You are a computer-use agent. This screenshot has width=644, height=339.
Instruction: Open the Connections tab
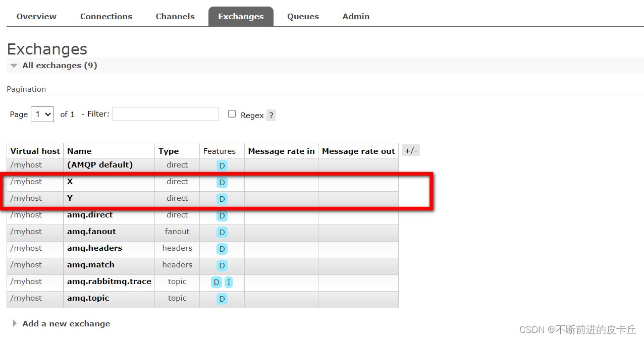click(x=106, y=17)
